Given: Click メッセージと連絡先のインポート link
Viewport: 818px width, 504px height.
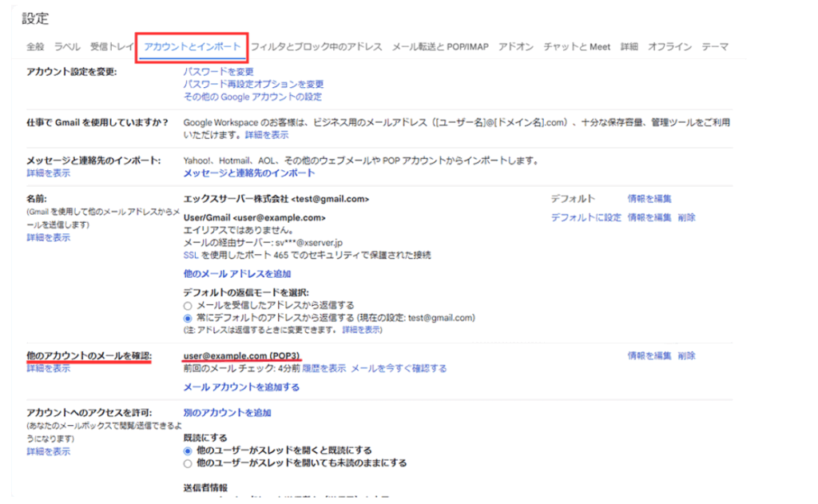Looking at the screenshot, I should (249, 173).
